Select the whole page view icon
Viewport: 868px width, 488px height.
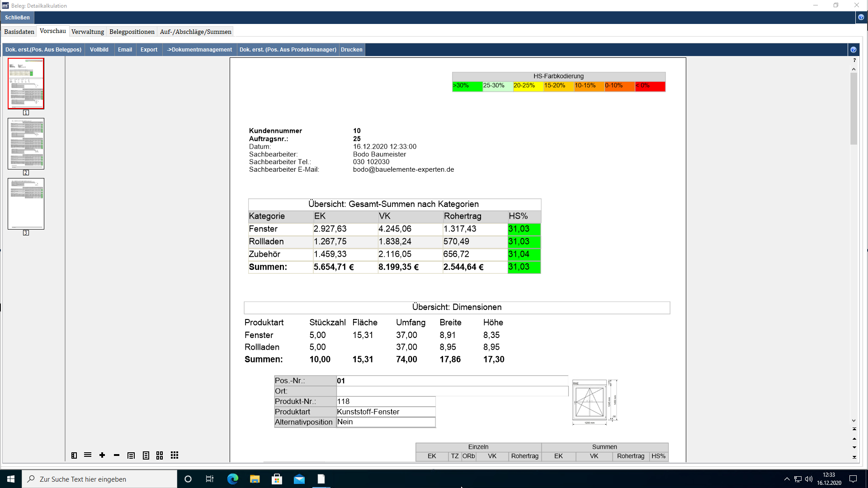[x=146, y=455]
